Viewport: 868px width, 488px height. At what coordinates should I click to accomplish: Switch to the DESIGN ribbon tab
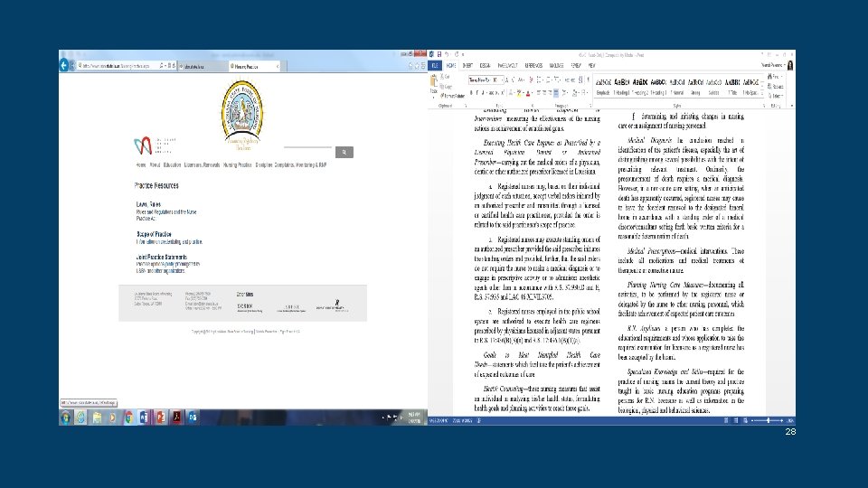pyautogui.click(x=485, y=65)
